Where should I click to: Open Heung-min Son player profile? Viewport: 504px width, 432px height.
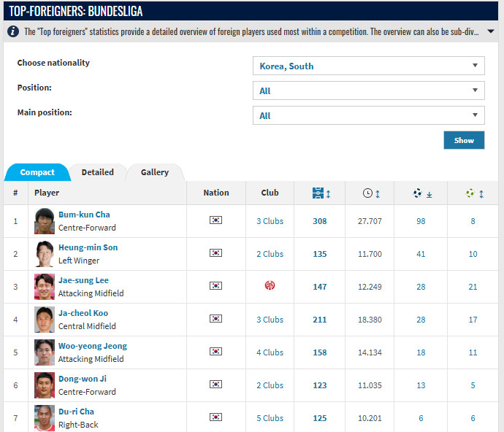pyautogui.click(x=88, y=247)
